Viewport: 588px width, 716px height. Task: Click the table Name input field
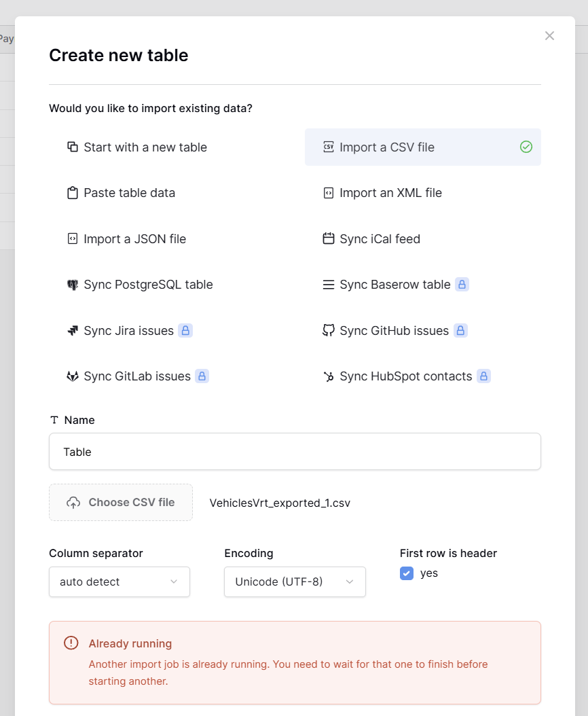295,452
